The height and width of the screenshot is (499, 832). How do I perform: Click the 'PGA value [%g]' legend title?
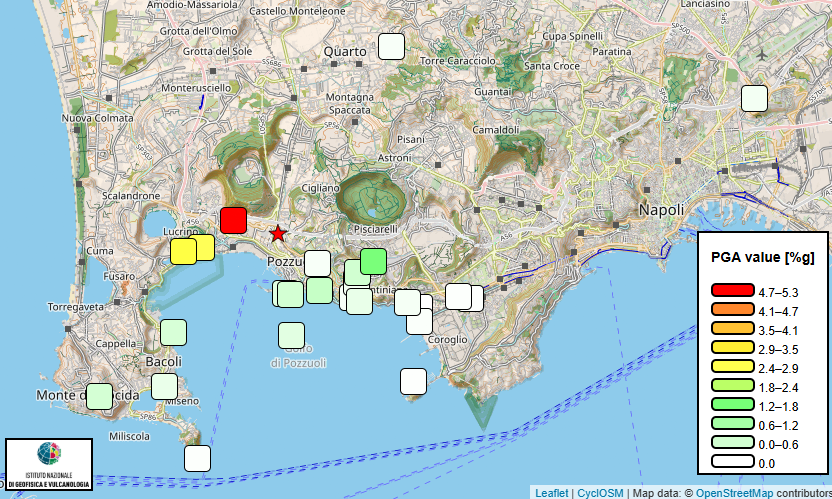tap(762, 258)
